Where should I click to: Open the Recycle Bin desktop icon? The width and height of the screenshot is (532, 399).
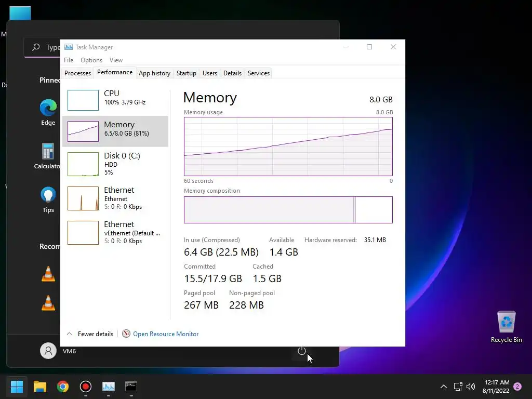tap(506, 327)
